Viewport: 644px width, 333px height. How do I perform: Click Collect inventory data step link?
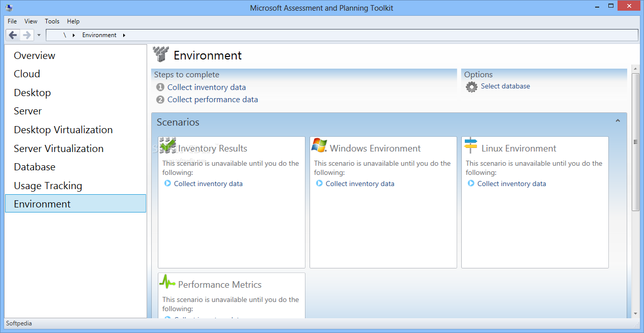click(x=206, y=87)
